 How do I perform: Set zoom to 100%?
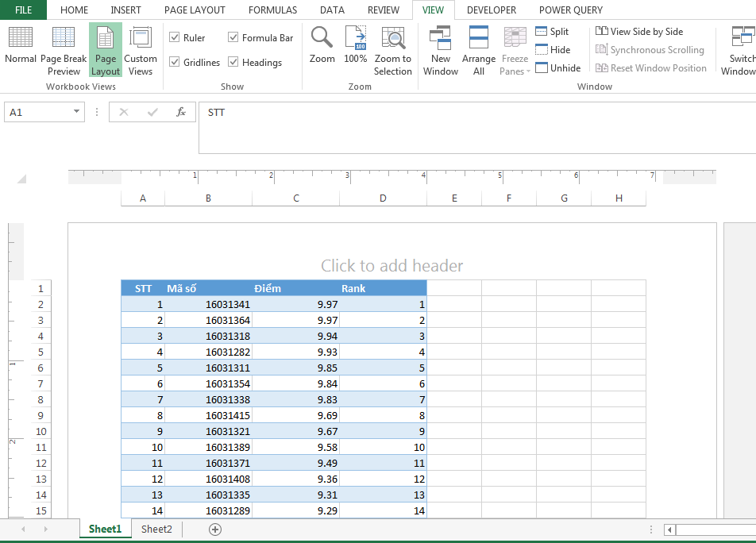point(355,44)
